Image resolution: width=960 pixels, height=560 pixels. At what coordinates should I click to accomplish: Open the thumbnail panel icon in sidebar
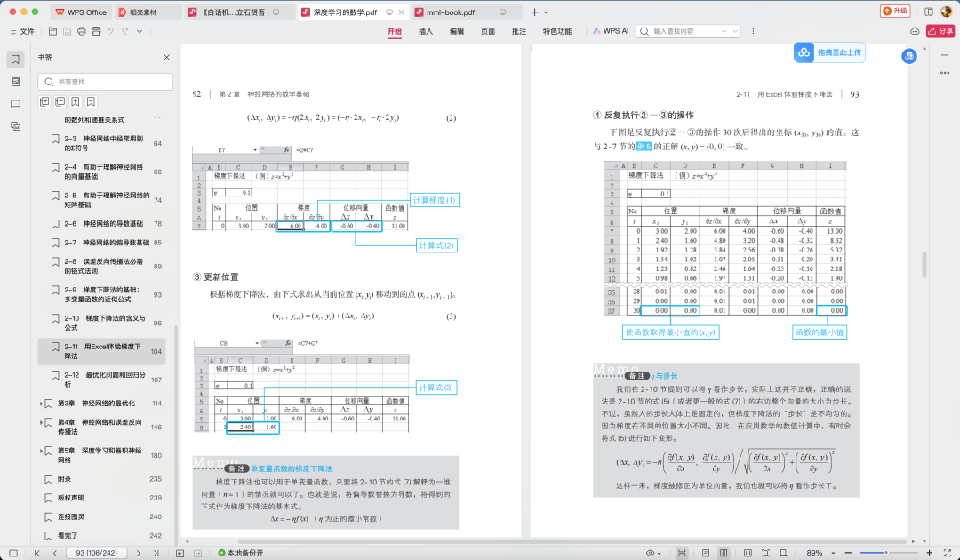pos(15,82)
